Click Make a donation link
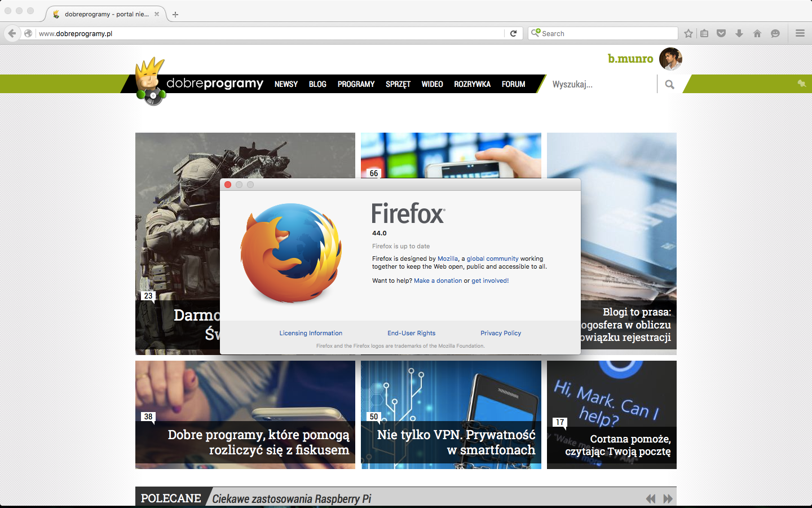 point(438,281)
